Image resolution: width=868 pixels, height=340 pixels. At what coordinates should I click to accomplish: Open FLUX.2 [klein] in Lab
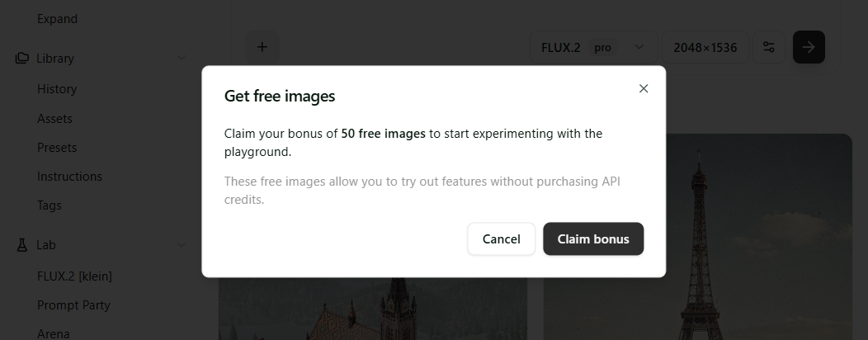74,276
